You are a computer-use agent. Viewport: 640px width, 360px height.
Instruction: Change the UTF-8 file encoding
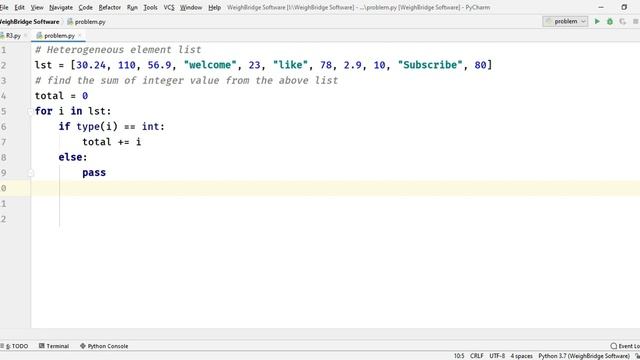(x=497, y=356)
